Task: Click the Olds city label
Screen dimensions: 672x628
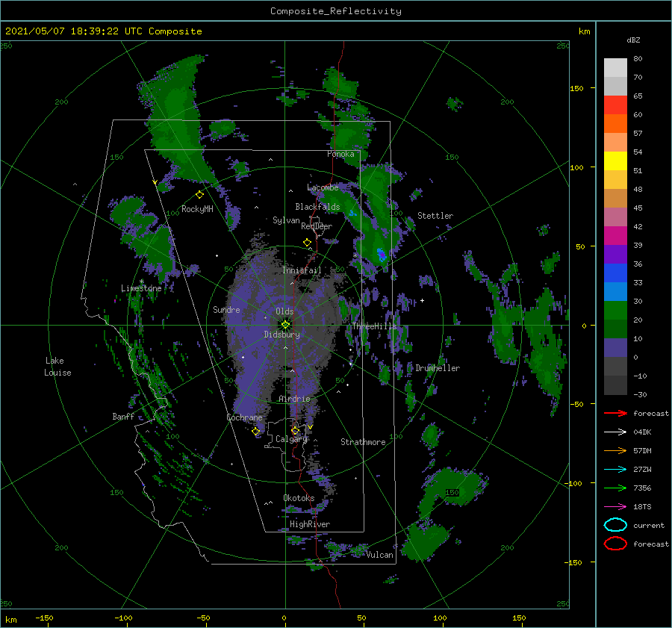Action: 284,311
